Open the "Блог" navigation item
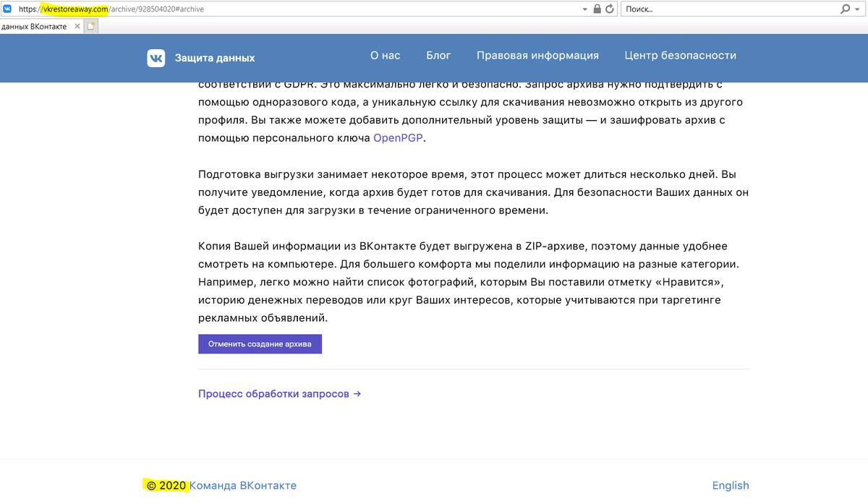This screenshot has height=504, width=868. [x=438, y=55]
